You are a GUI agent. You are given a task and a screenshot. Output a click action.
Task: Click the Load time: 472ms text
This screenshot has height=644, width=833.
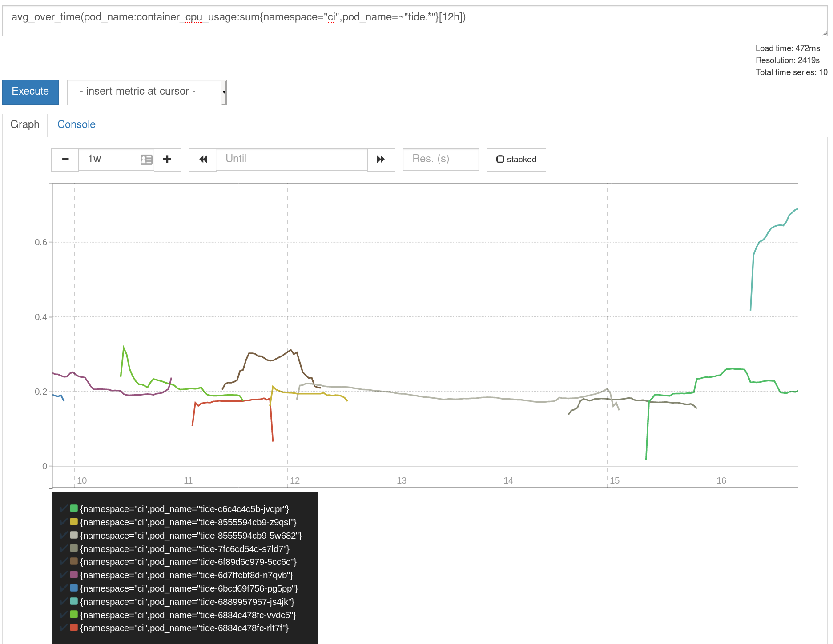coord(788,48)
